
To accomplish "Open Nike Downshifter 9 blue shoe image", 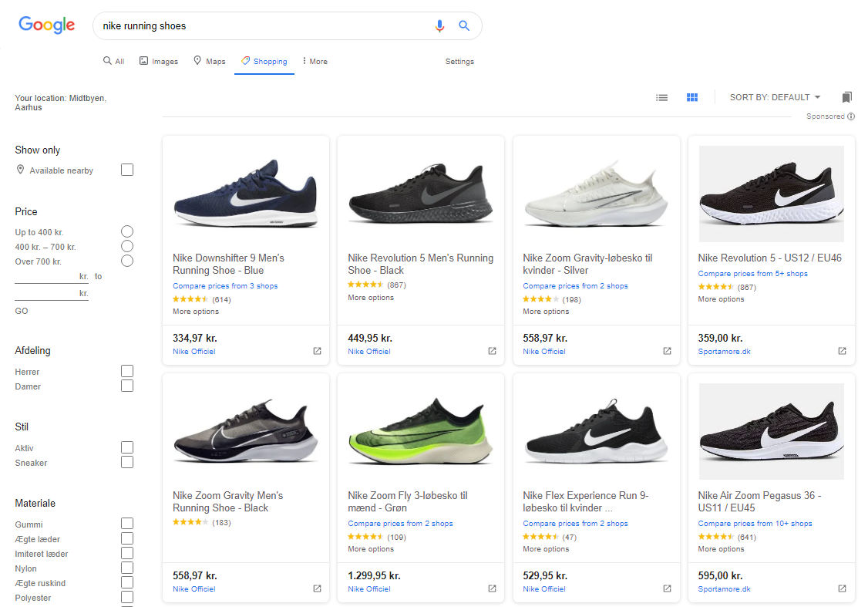I will (246, 194).
